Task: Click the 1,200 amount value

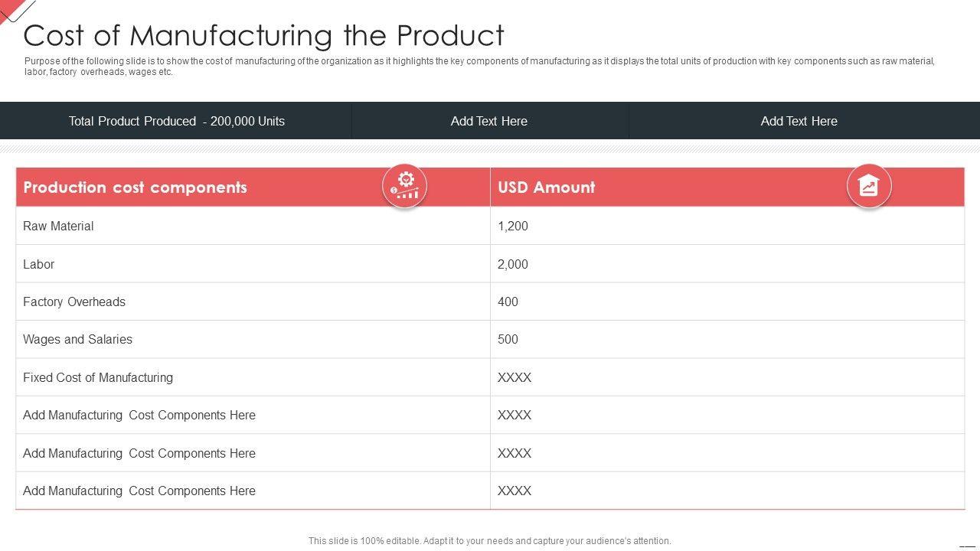Action: click(x=513, y=226)
